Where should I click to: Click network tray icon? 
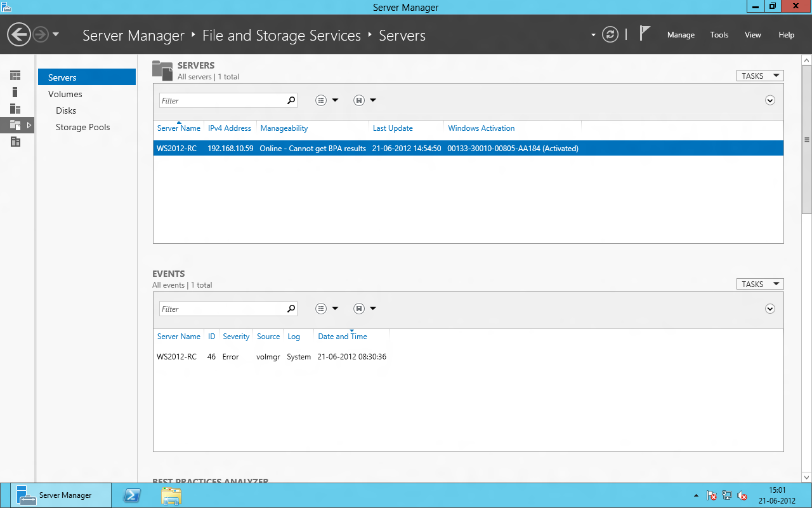pyautogui.click(x=727, y=495)
